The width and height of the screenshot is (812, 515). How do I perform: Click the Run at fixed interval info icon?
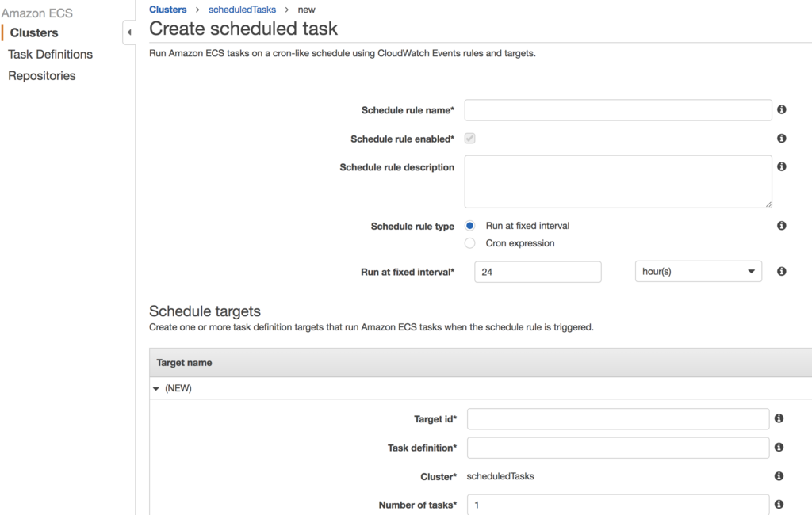[x=781, y=271]
